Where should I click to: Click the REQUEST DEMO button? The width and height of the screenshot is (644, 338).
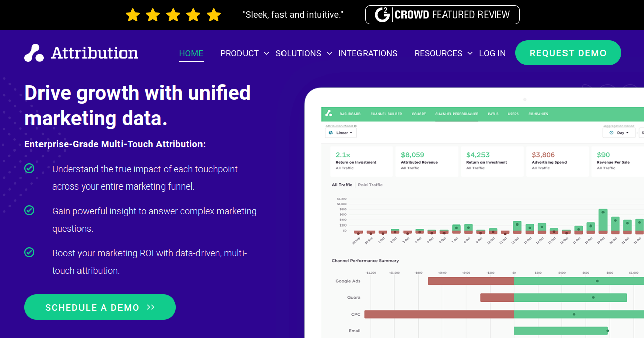pos(568,53)
